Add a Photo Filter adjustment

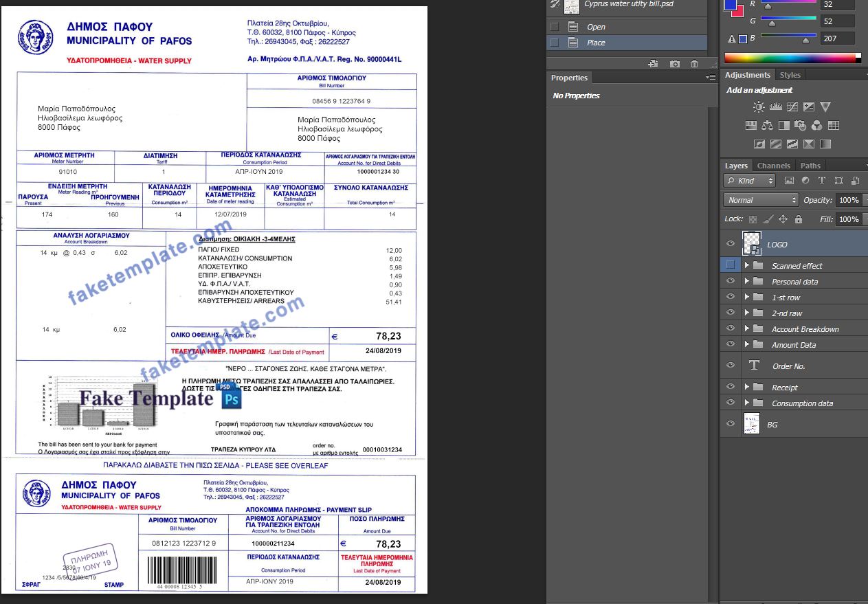[799, 125]
